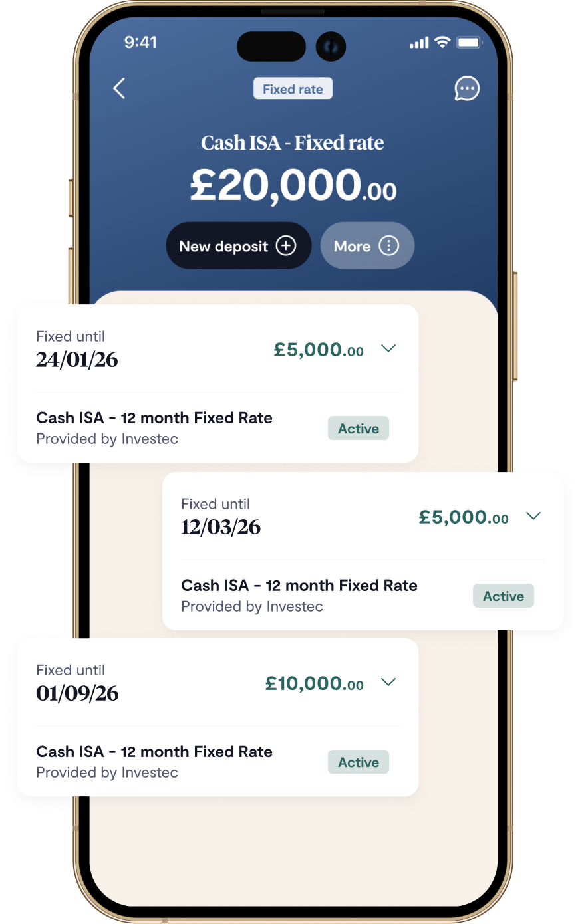Tap the £20,000.00 total balance

click(293, 185)
